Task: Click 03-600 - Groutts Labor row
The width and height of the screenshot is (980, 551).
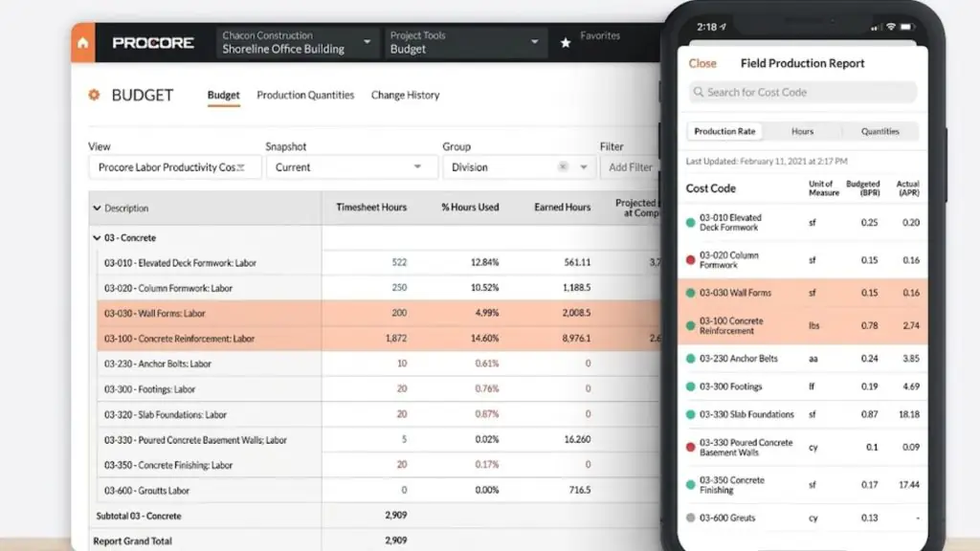Action: [378, 491]
